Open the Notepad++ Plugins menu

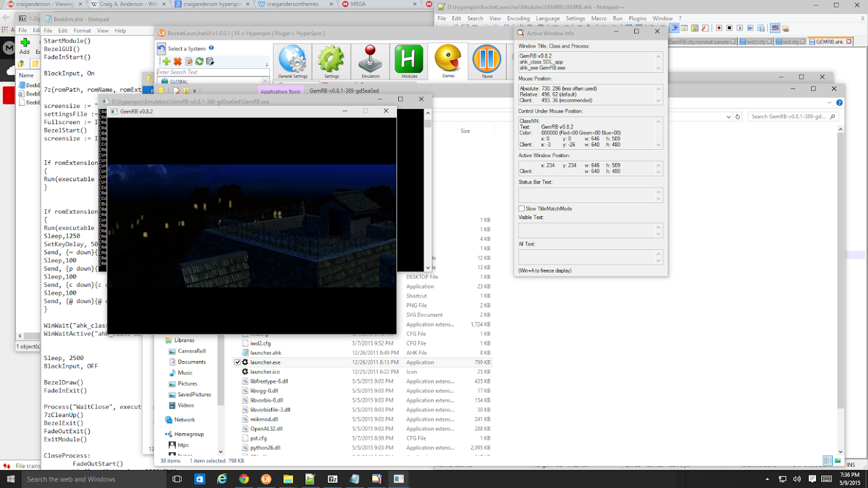click(x=637, y=18)
